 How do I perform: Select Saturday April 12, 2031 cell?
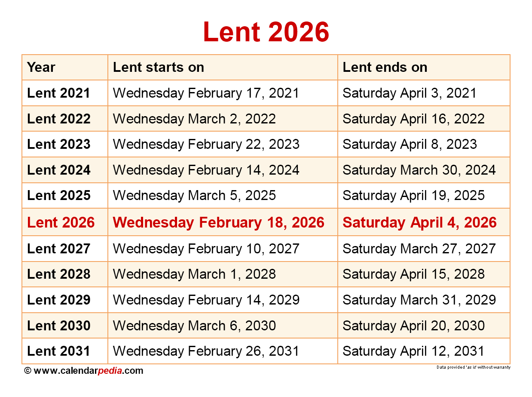[x=413, y=351]
